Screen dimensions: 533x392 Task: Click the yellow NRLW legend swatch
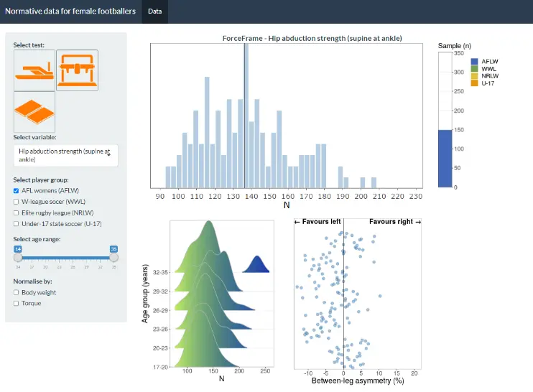474,76
